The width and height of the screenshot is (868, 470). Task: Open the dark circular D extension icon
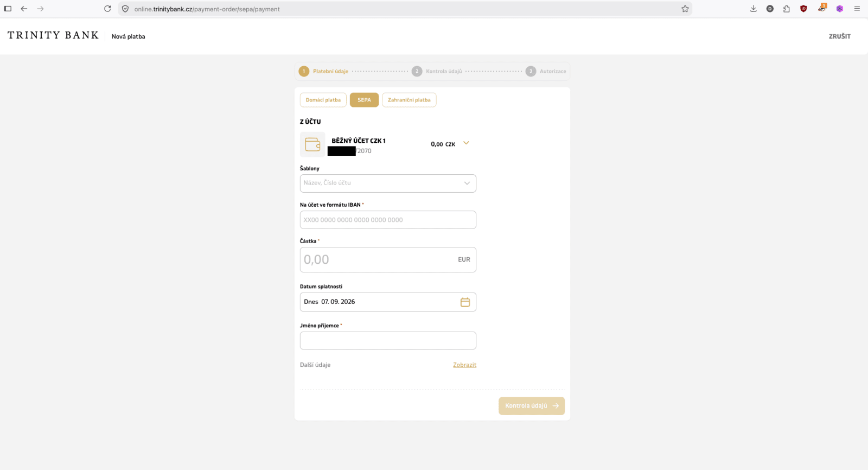coord(770,9)
